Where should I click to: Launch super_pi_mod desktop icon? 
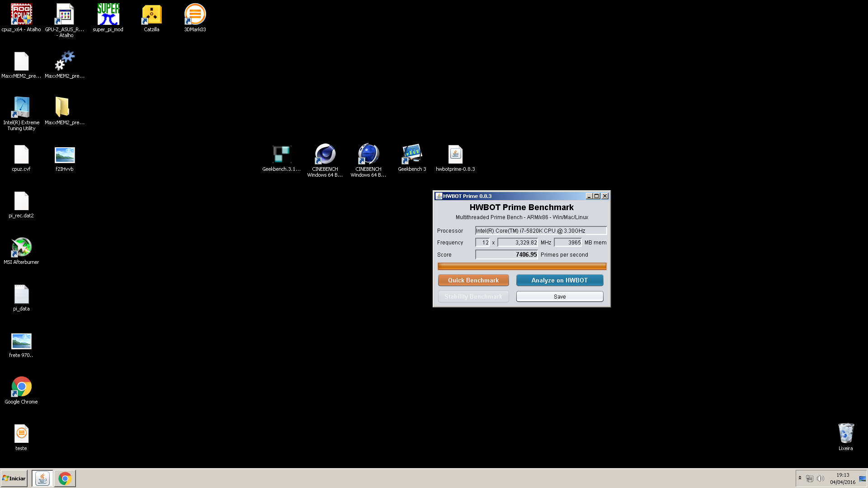coord(108,14)
